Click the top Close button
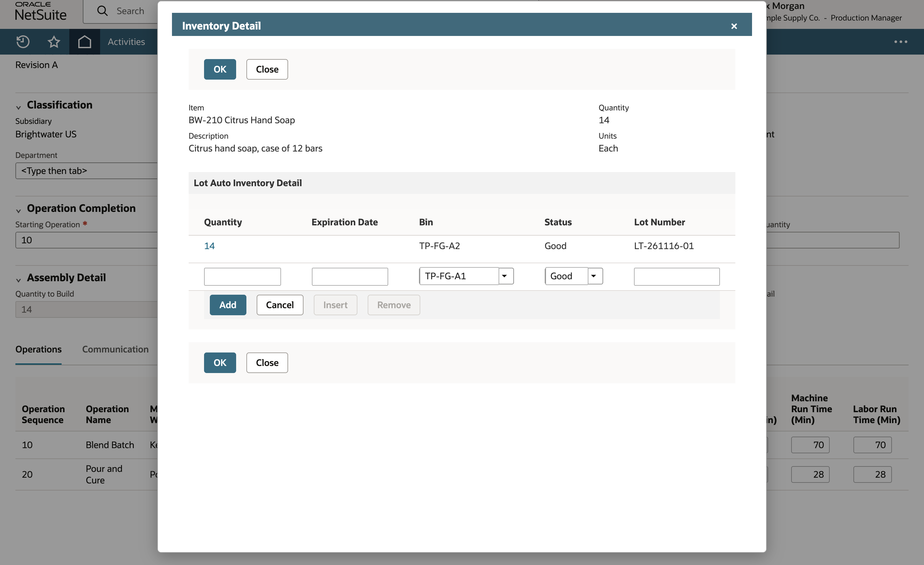 coord(267,69)
